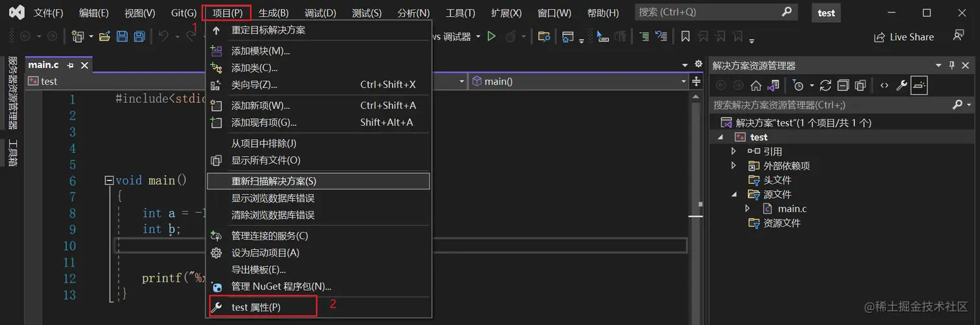This screenshot has width=980, height=325.
Task: Click the pending changes filter clock icon
Action: (799, 85)
